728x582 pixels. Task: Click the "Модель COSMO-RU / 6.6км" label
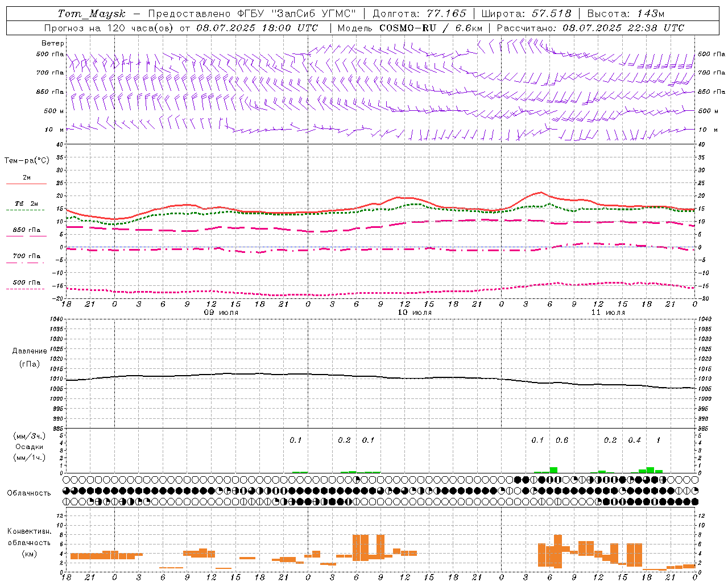pos(410,28)
